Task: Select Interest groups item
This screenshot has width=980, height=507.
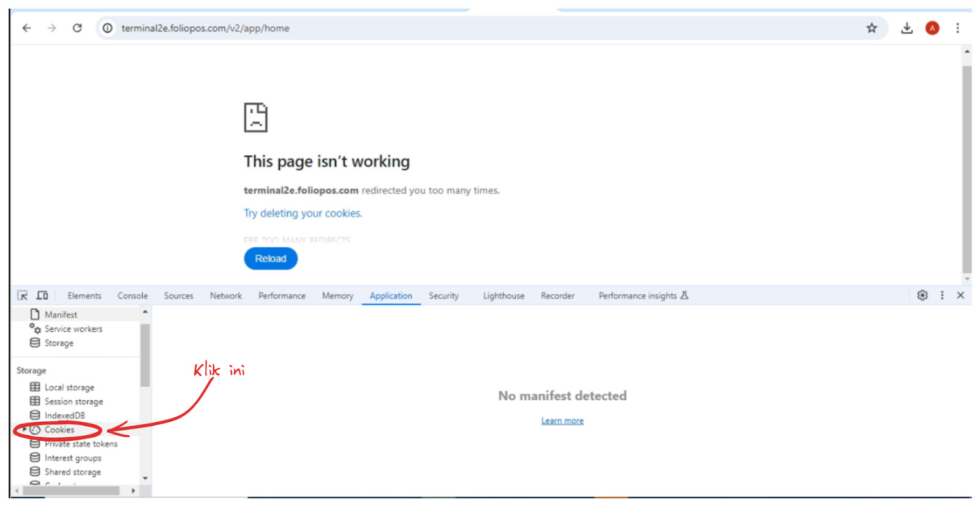Action: click(73, 458)
